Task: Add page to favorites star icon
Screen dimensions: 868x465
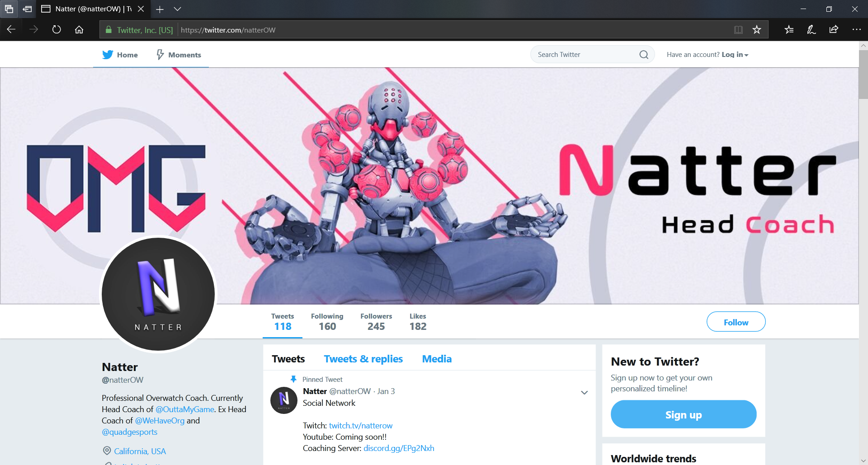Action: tap(757, 30)
